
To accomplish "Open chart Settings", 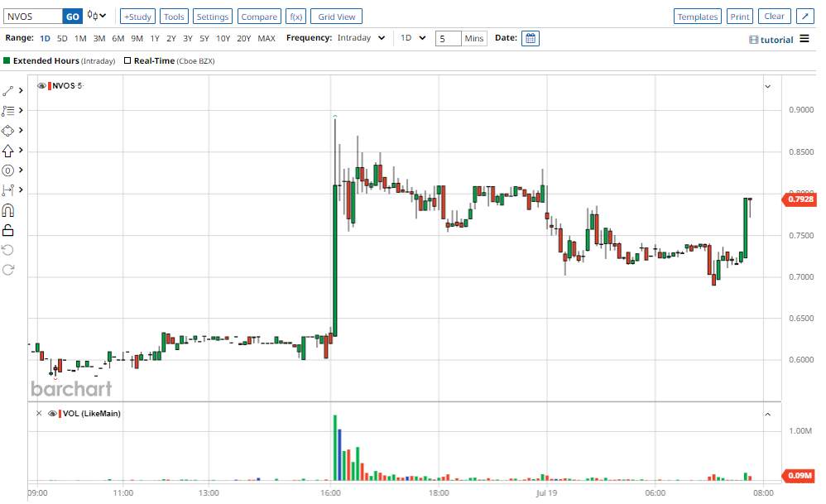I will [213, 17].
